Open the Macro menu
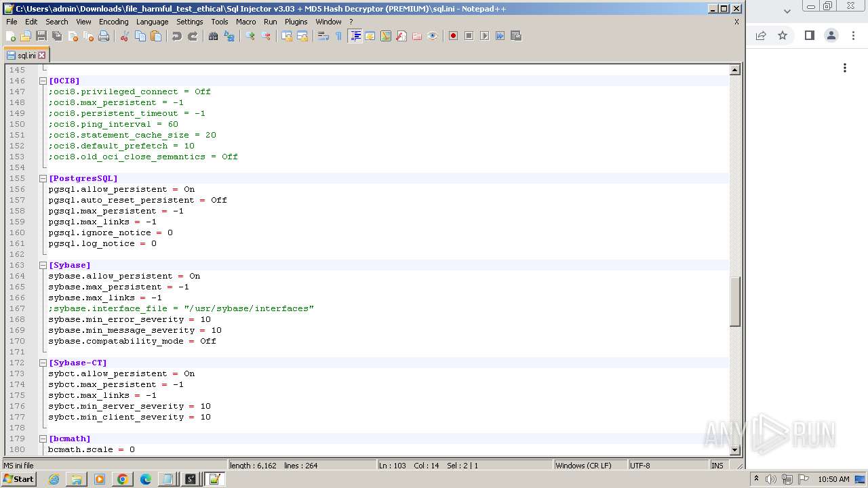 tap(245, 22)
